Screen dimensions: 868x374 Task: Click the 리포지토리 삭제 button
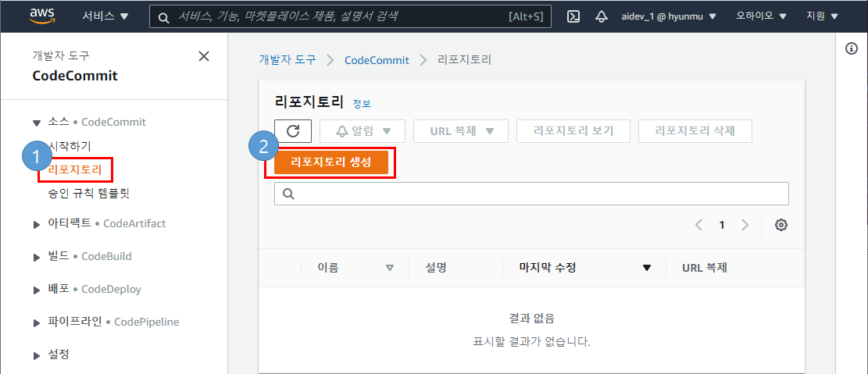tap(695, 131)
